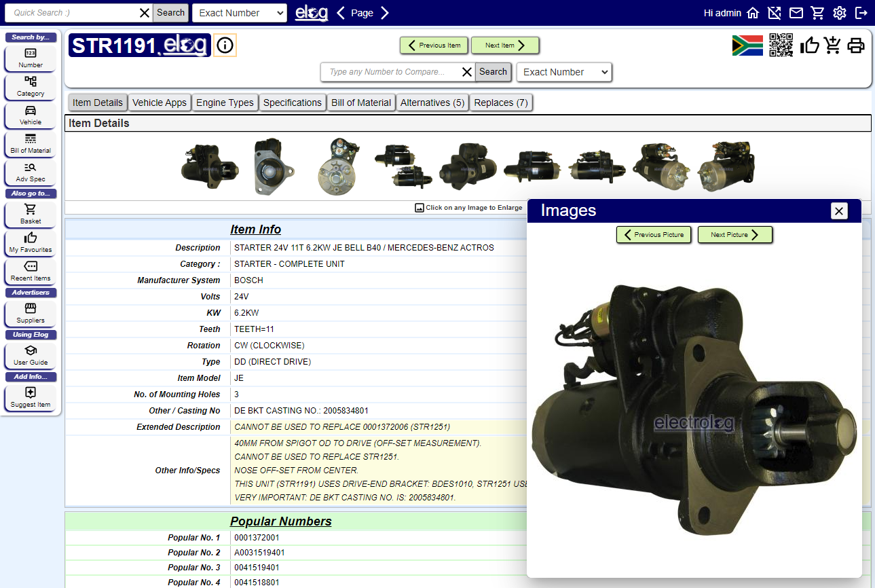Click the QR code icon

(781, 45)
